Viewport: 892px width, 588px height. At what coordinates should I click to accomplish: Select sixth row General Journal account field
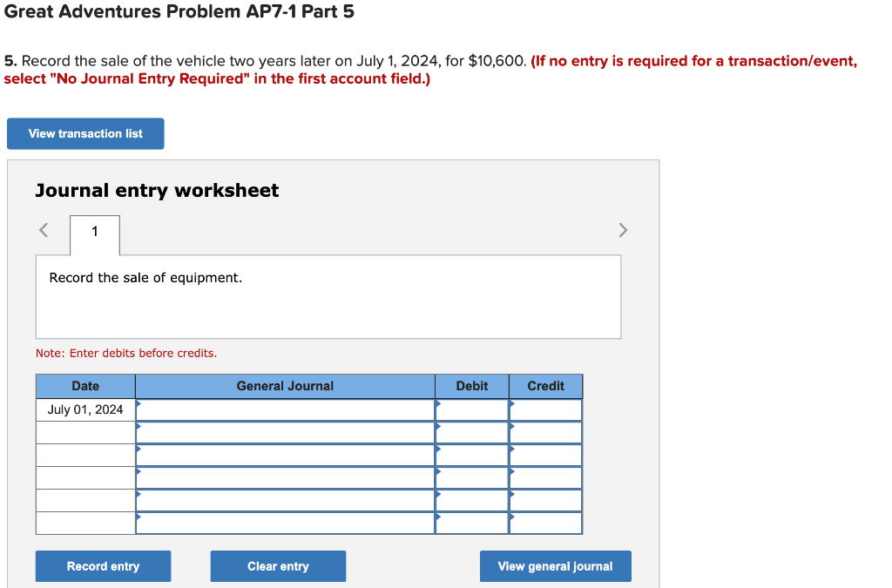pos(285,524)
